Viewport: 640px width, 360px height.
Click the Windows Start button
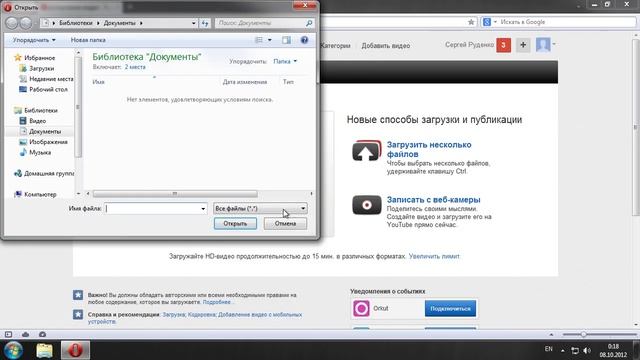(13, 350)
